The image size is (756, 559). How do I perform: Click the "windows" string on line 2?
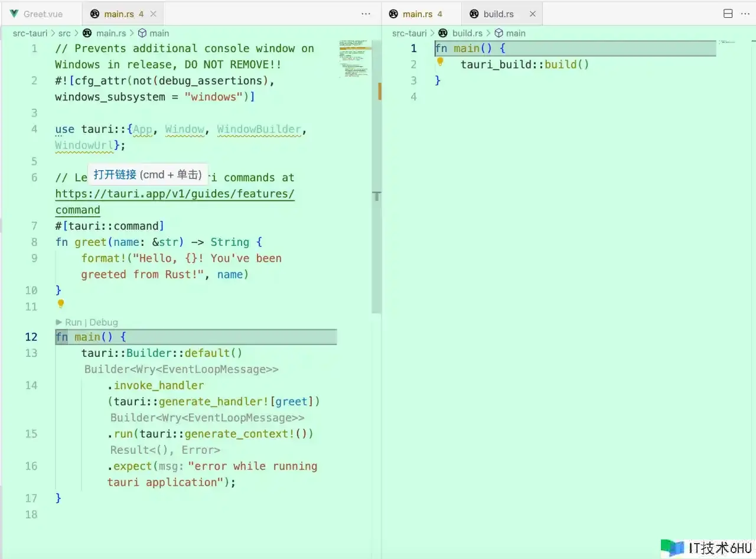pos(214,97)
